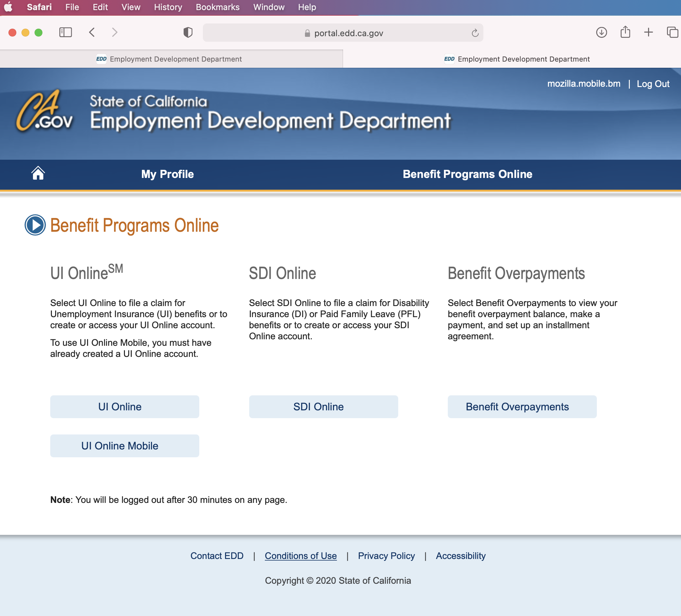Open the View menu
The width and height of the screenshot is (681, 616).
[131, 7]
